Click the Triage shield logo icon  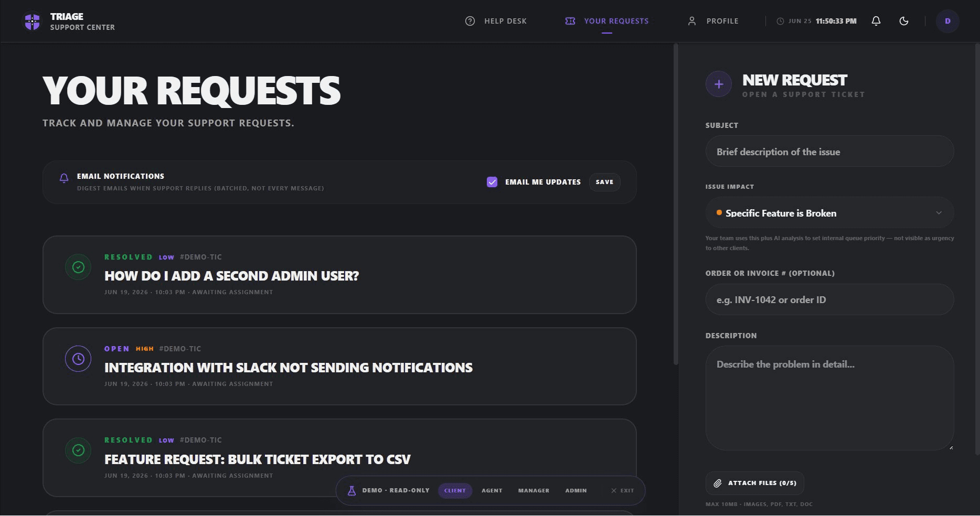click(33, 21)
